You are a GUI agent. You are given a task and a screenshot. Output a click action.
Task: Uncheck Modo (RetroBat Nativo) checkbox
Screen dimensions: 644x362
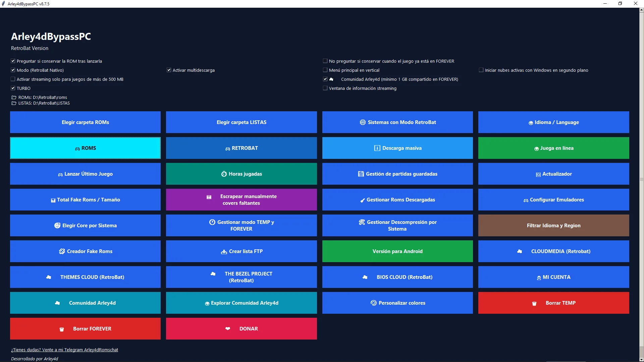tap(13, 70)
